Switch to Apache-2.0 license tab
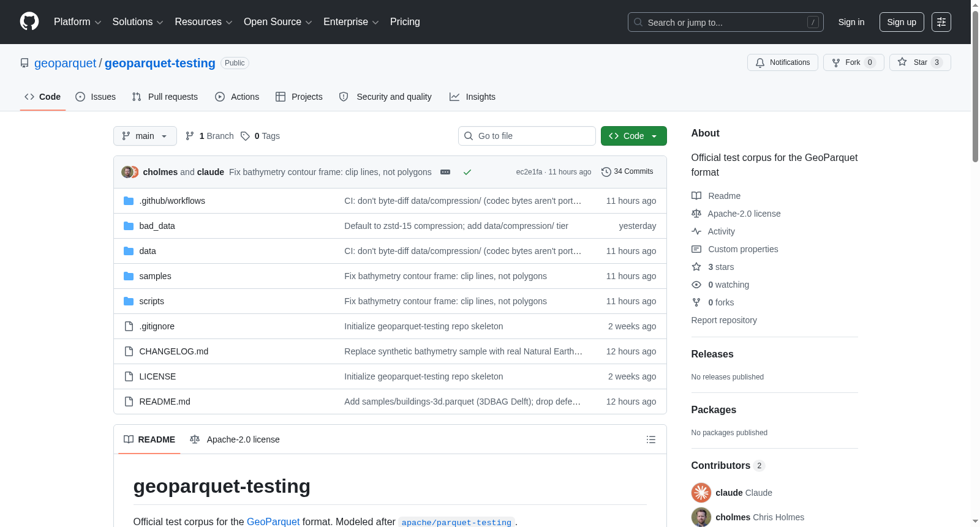 pyautogui.click(x=235, y=439)
